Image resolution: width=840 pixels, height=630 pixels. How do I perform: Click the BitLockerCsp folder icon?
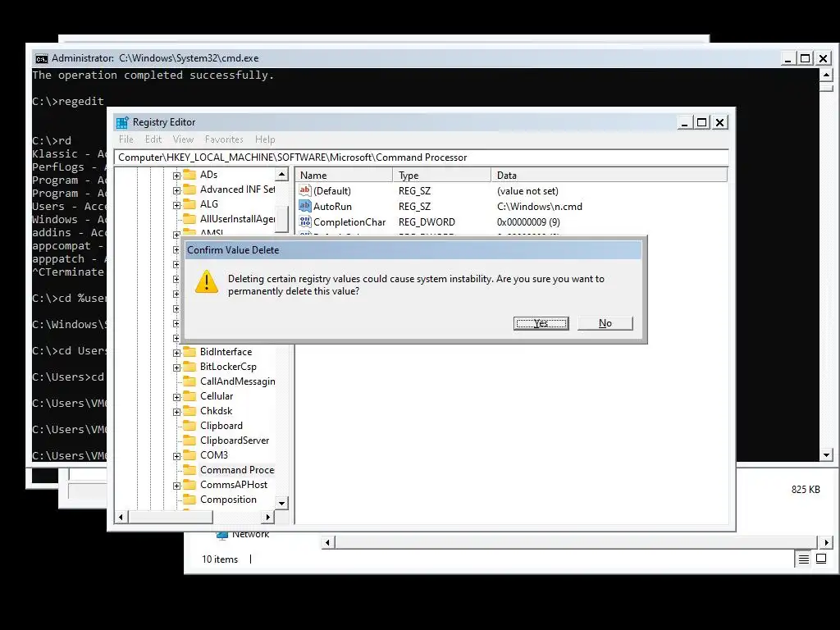click(x=189, y=367)
